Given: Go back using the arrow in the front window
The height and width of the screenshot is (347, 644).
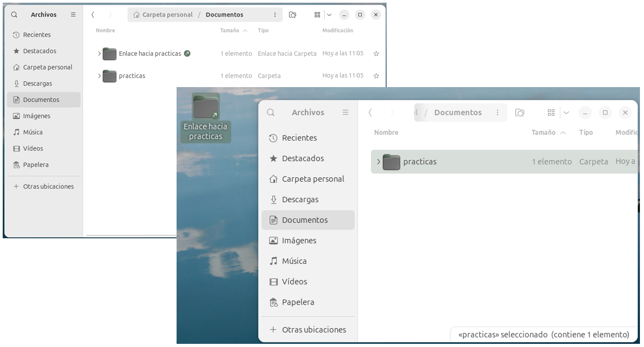Looking at the screenshot, I should [370, 113].
